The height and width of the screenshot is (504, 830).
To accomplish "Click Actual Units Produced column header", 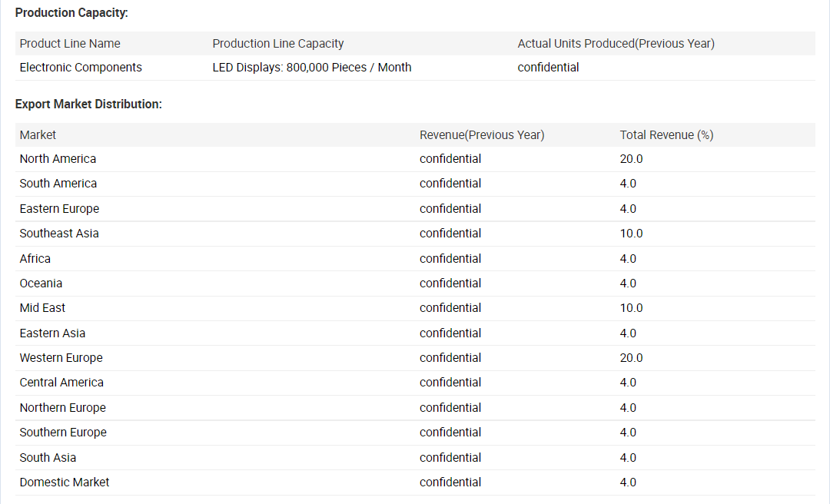I will click(x=616, y=44).
